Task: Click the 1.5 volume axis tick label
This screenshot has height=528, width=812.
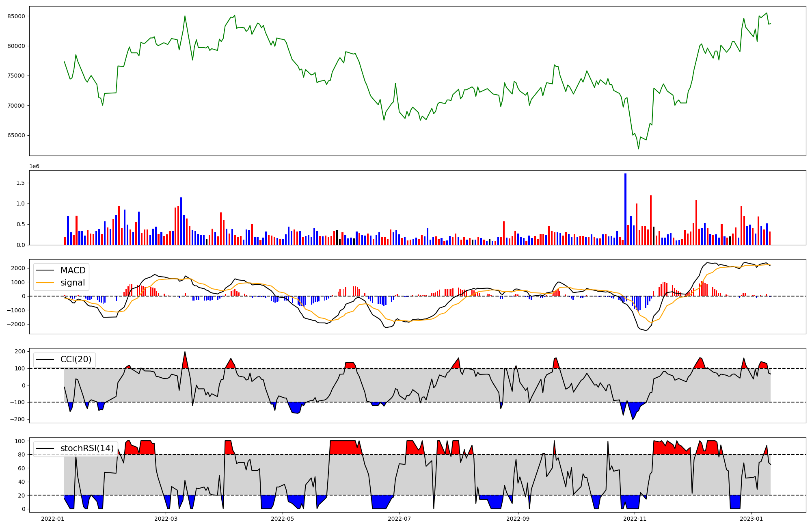Action: pos(21,183)
